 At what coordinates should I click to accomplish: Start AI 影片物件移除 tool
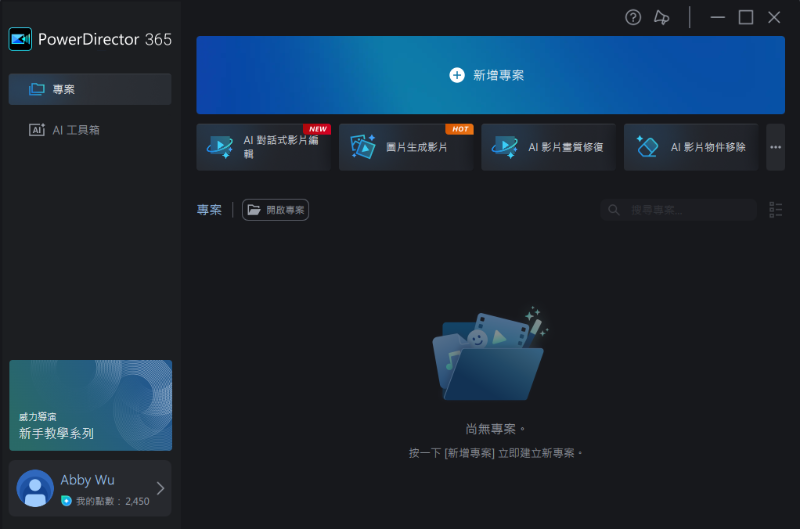point(691,147)
